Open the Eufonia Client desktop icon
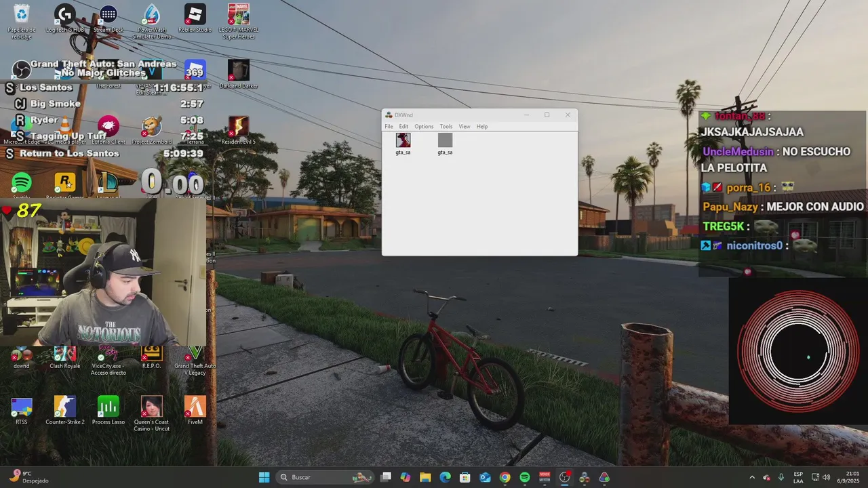This screenshot has width=868, height=488. point(108,130)
